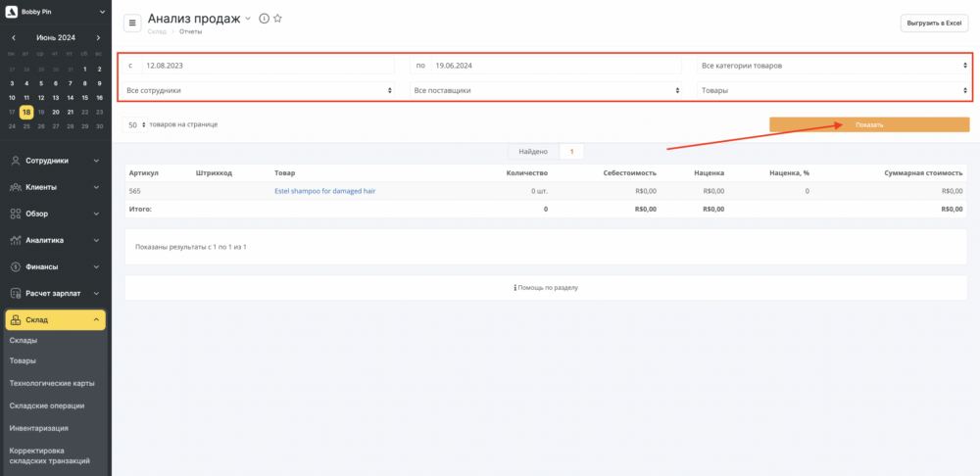Click the orange Показать button
Image resolution: width=980 pixels, height=476 pixels.
[x=869, y=124]
